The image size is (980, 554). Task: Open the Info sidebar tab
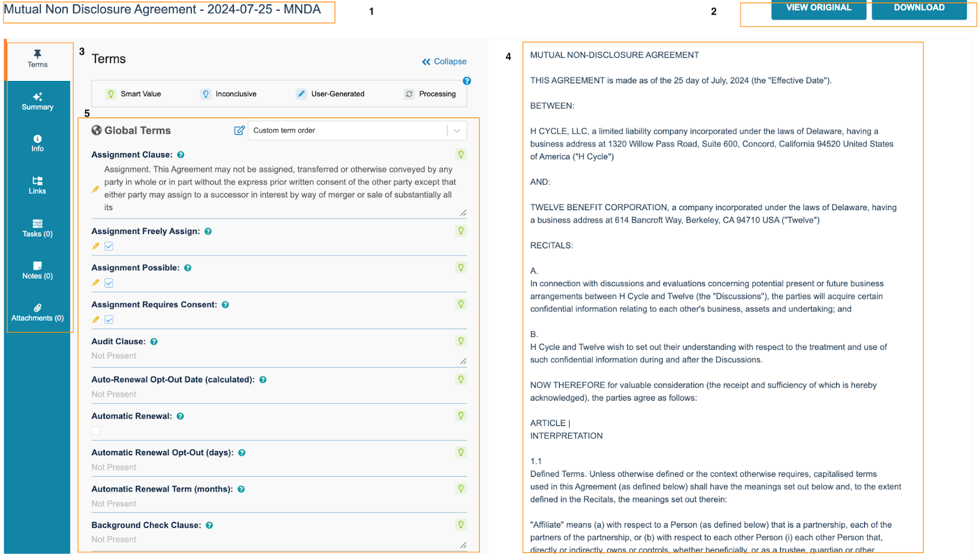[37, 143]
